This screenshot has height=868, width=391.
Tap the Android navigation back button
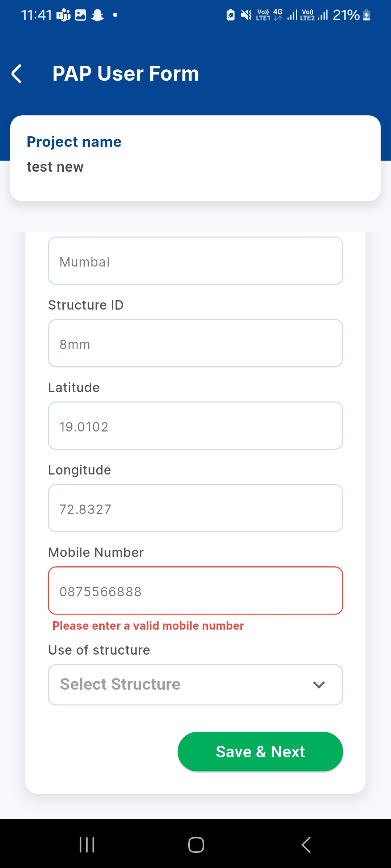(x=306, y=845)
